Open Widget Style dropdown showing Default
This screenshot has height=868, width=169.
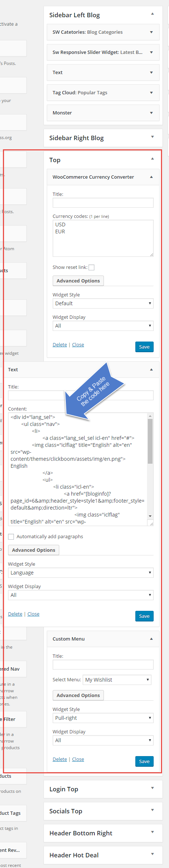click(x=103, y=303)
